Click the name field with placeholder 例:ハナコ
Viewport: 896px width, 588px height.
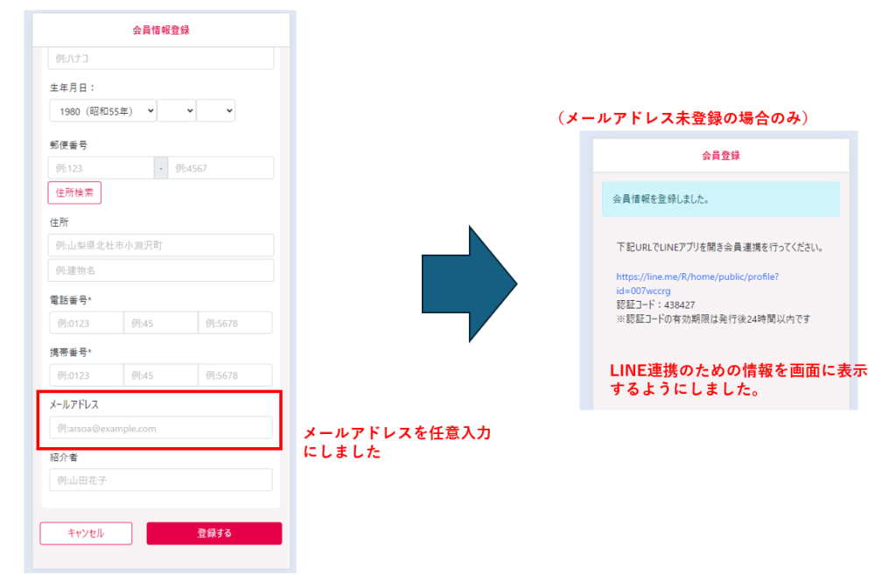[161, 59]
